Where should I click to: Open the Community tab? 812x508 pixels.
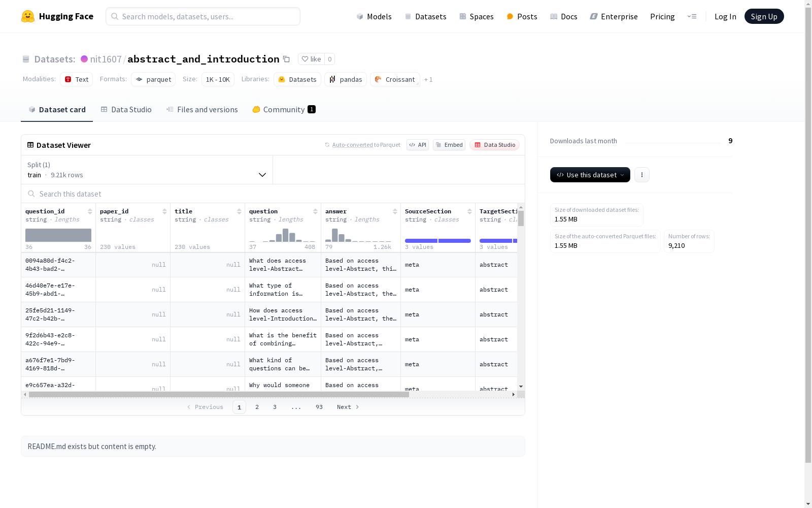[284, 110]
